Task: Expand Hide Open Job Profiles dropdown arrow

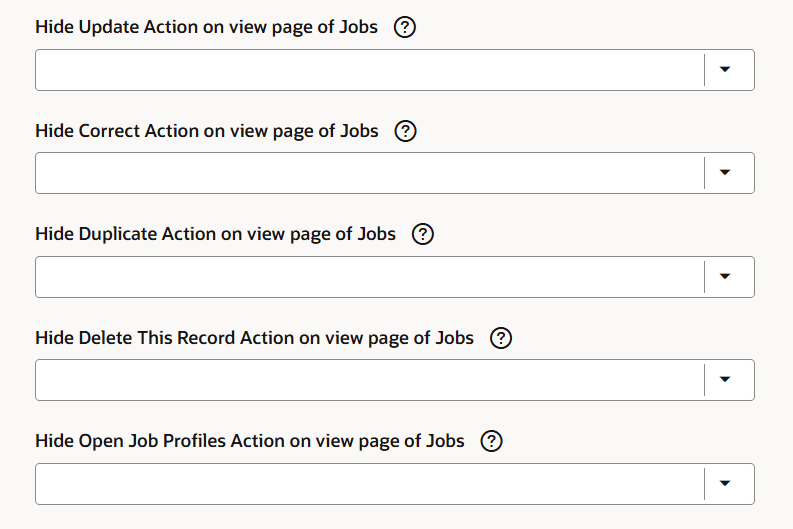Action: point(726,484)
